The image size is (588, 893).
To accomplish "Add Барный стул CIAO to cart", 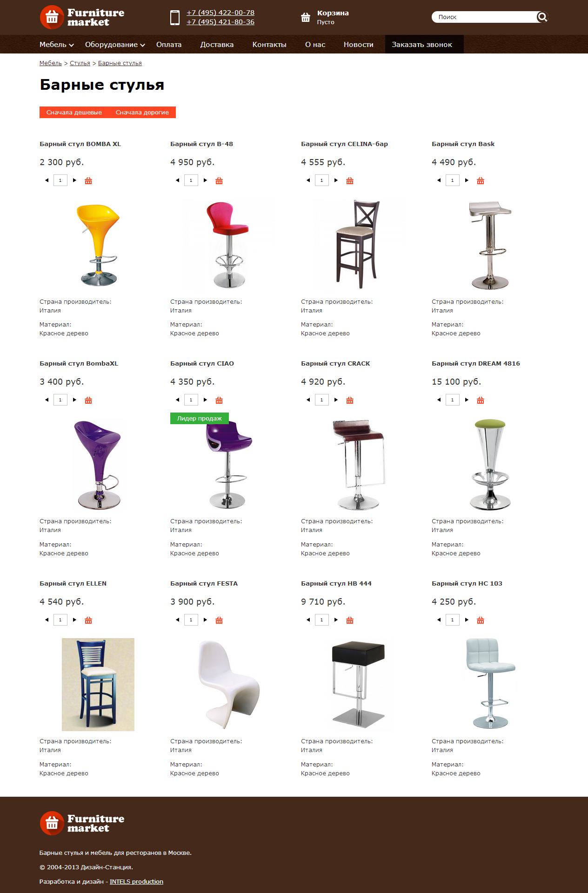I will coord(219,400).
